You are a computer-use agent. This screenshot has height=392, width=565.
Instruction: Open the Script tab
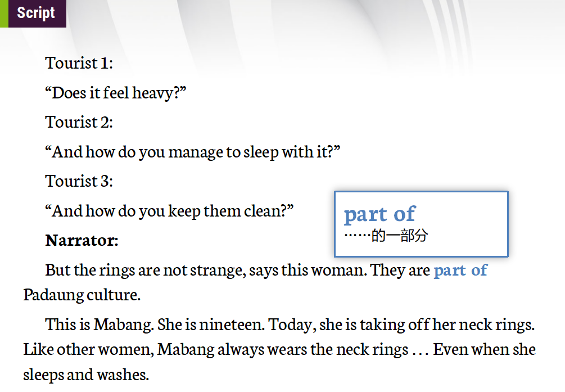35,13
